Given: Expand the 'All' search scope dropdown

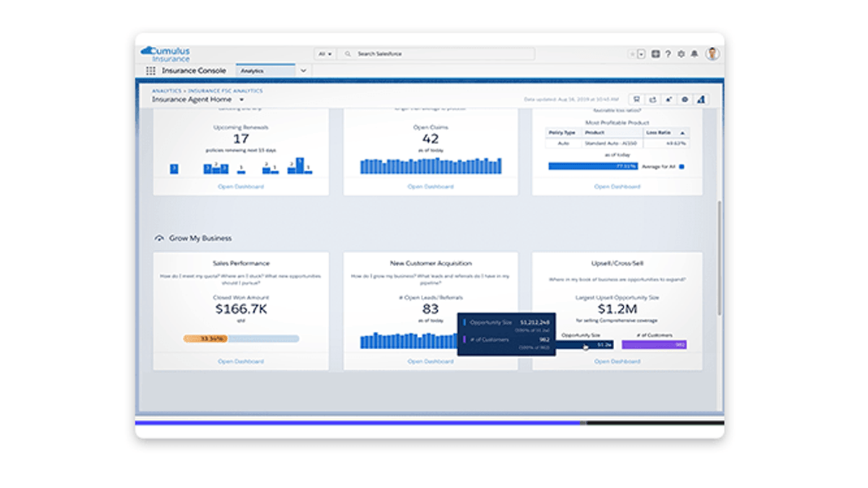Looking at the screenshot, I should (325, 54).
